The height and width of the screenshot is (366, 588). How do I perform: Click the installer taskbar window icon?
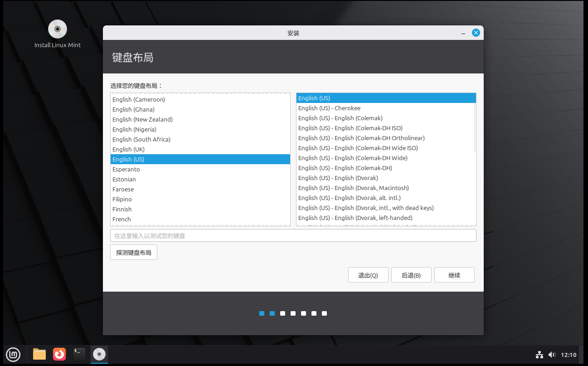pos(99,354)
